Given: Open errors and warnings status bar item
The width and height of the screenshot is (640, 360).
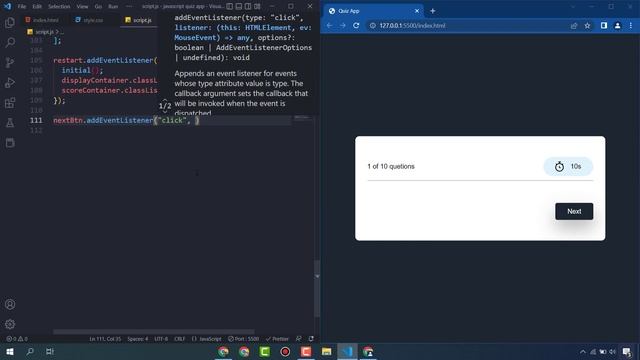Looking at the screenshot, I should pyautogui.click(x=17, y=339).
